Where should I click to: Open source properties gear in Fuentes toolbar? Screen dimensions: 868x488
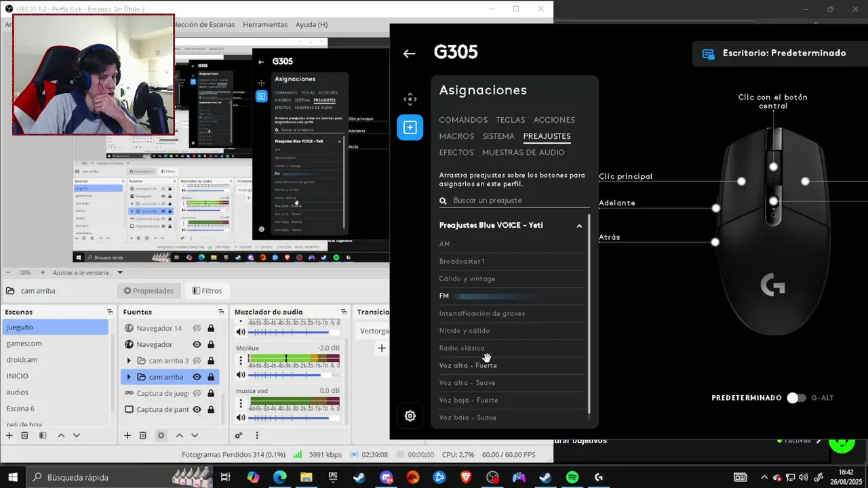coord(161,435)
